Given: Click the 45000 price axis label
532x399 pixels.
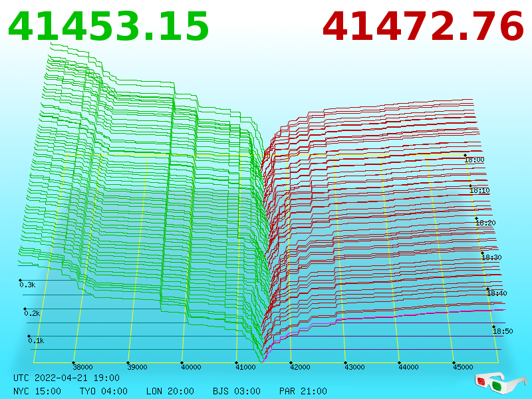Looking at the screenshot, I should click(x=463, y=367).
